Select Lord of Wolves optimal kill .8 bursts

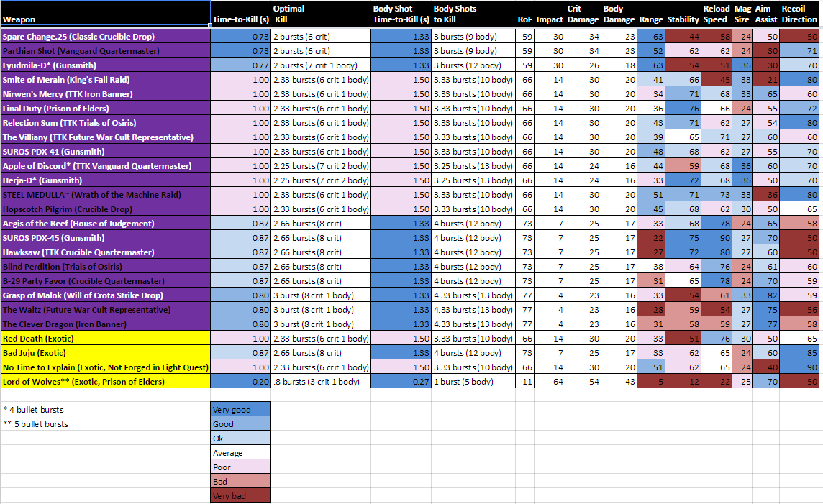click(x=321, y=381)
